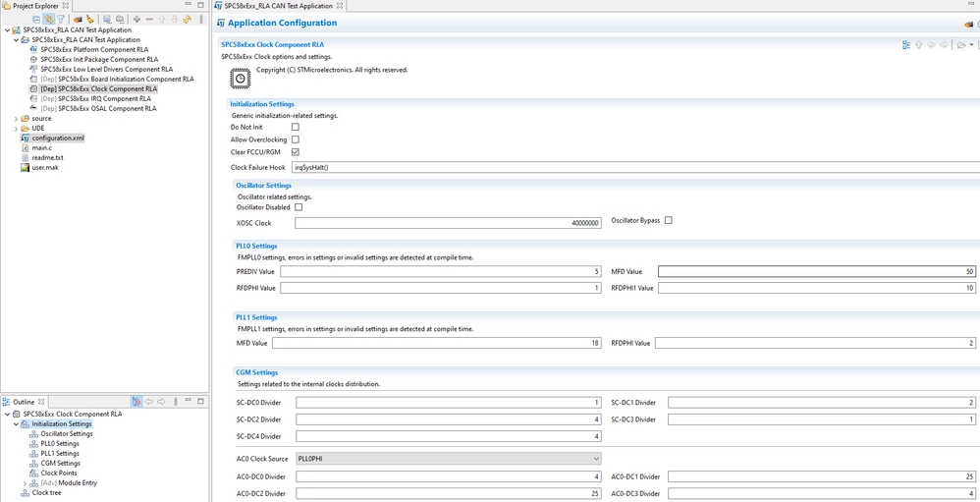Tick the Oscillator Bypass checkbox
This screenshot has width=980, height=502.
[x=668, y=221]
